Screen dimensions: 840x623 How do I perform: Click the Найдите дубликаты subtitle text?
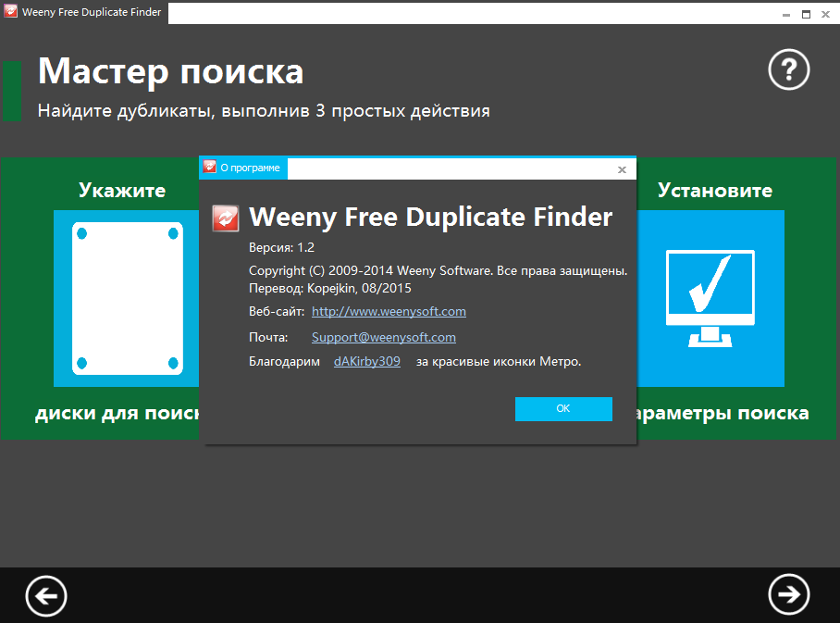[x=264, y=111]
